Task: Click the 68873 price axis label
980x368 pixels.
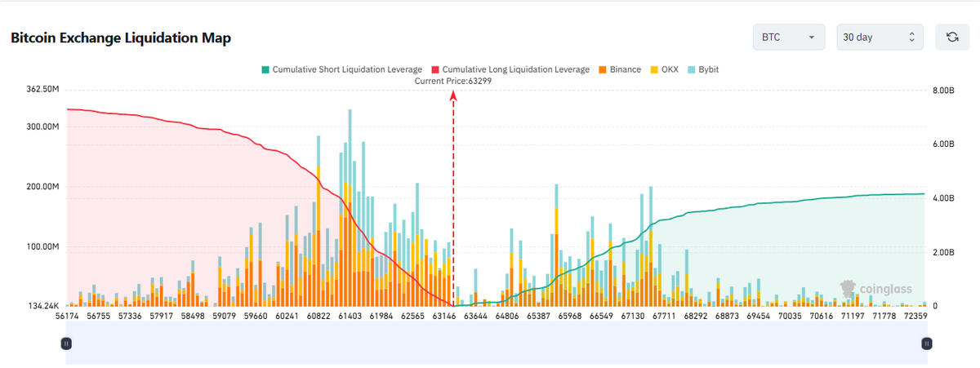Action: click(727, 316)
